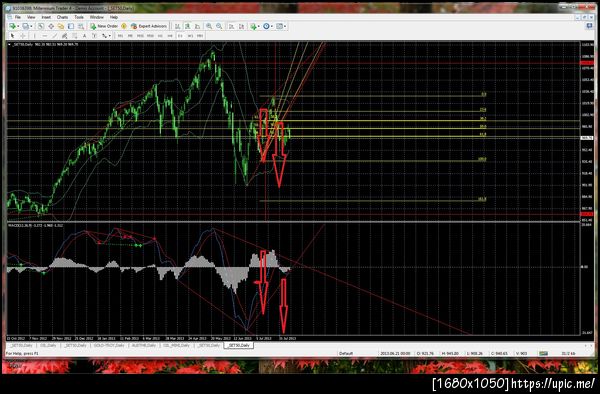
Task: Switch to M1 timeframe
Action: [120, 36]
